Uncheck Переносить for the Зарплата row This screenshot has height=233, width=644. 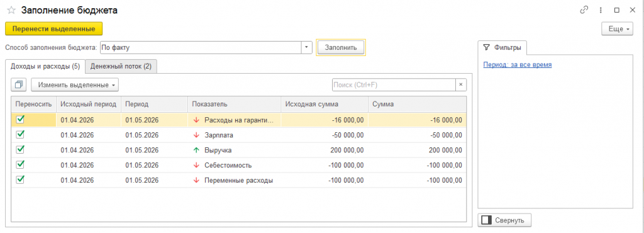[x=19, y=135]
